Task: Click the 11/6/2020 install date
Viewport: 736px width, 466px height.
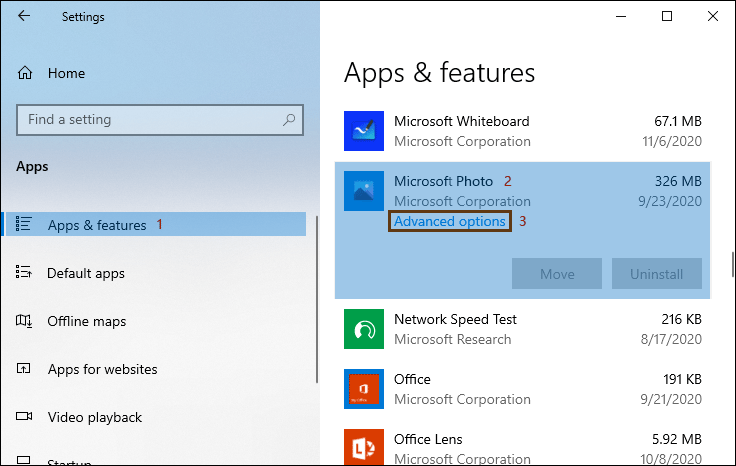Action: pyautogui.click(x=672, y=142)
